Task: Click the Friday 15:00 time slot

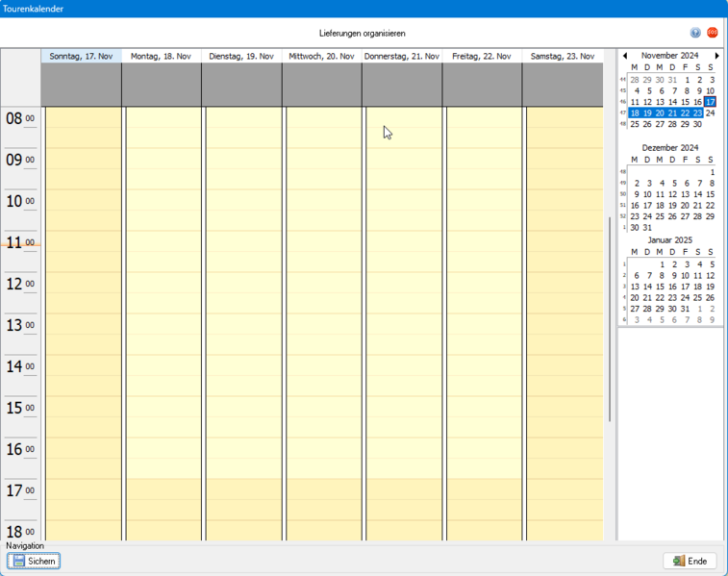Action: point(484,407)
